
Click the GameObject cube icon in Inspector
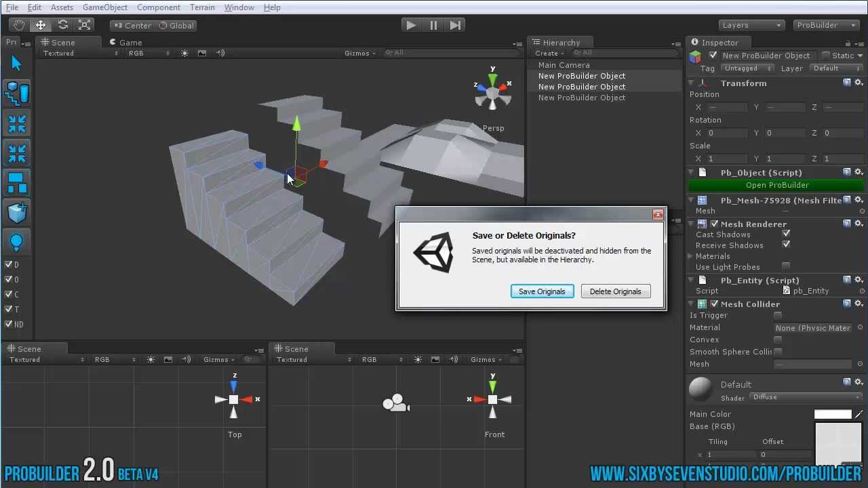coord(696,57)
